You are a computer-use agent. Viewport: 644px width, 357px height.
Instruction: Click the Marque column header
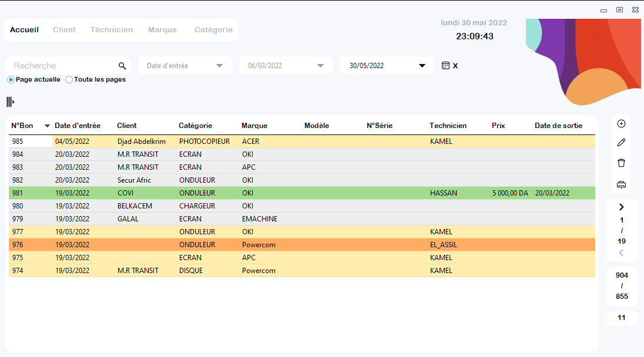pos(254,126)
